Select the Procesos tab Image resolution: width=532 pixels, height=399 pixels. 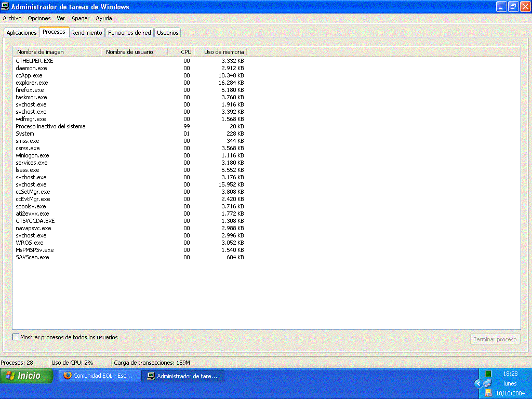[54, 32]
